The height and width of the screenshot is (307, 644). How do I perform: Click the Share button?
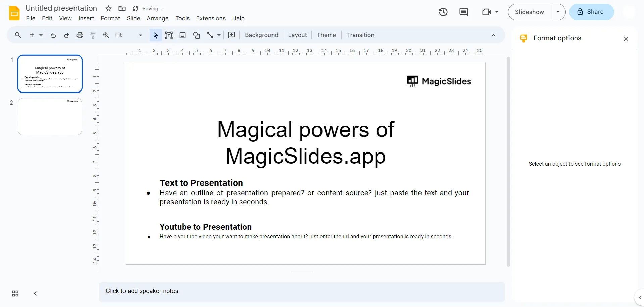[591, 12]
